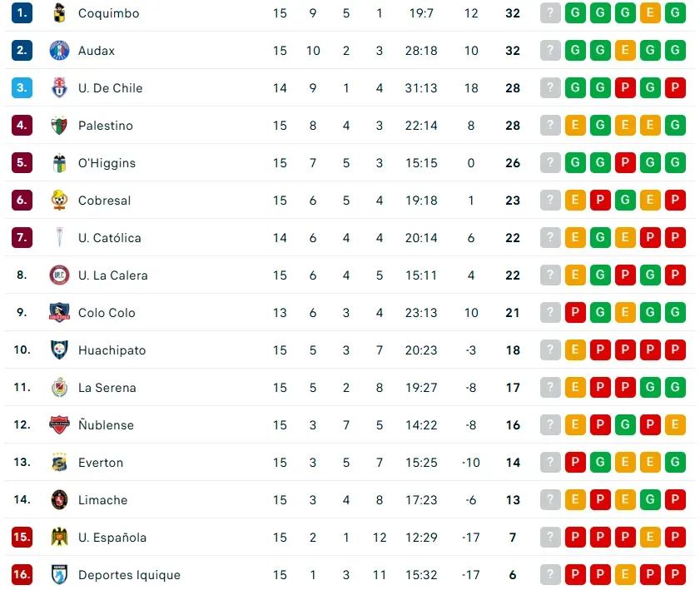Viewport: 700px width, 590px height.
Task: Click the red position 16 rank badge
Action: [22, 575]
